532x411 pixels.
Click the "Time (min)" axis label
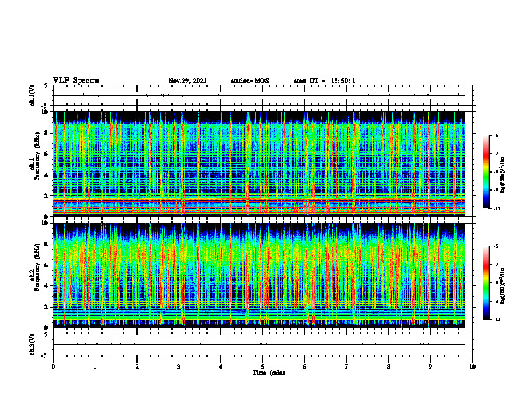(x=269, y=373)
